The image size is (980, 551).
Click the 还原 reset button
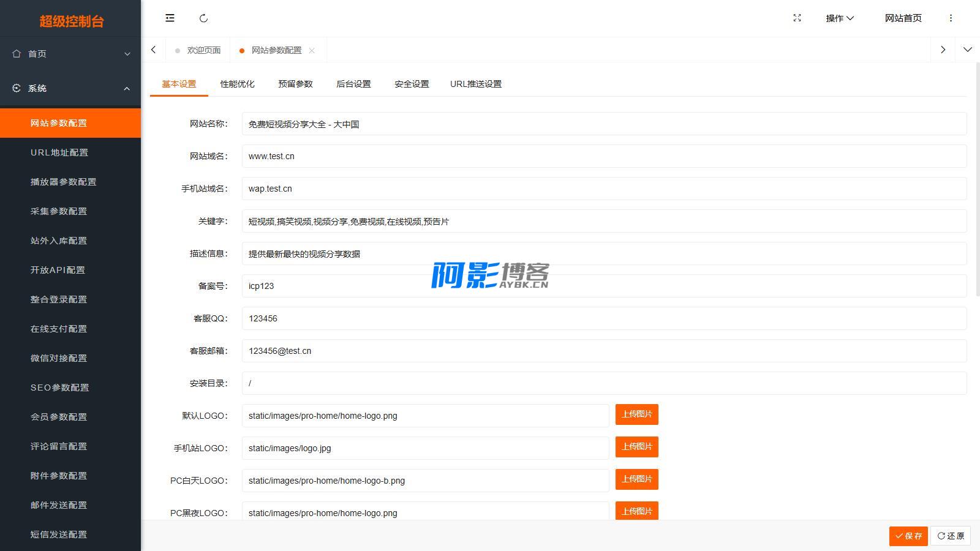tap(950, 536)
